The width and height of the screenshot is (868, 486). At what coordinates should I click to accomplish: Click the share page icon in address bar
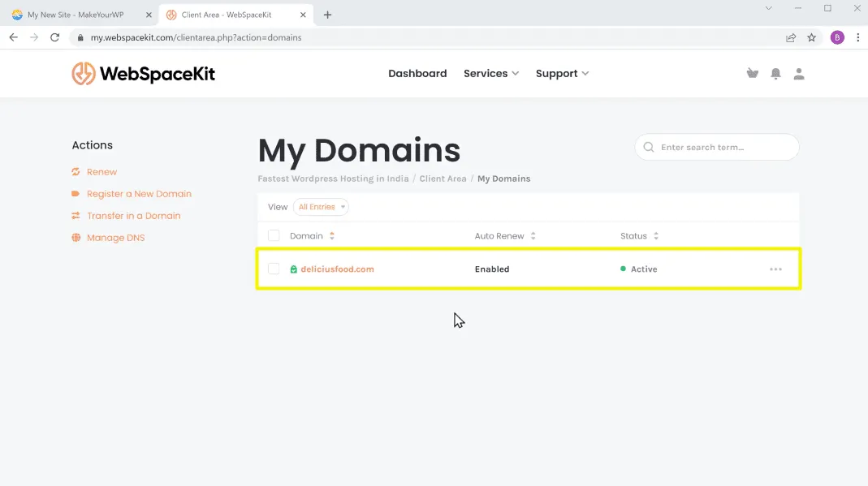[x=790, y=37]
